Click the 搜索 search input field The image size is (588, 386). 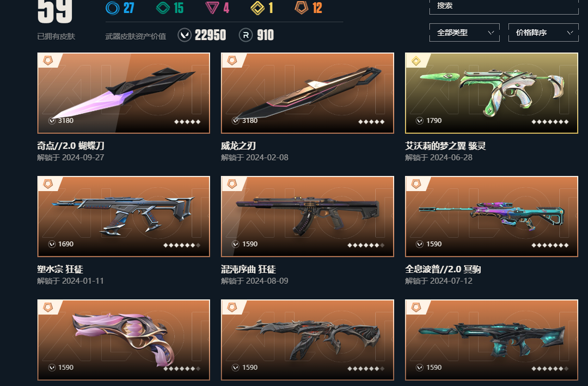(x=504, y=7)
